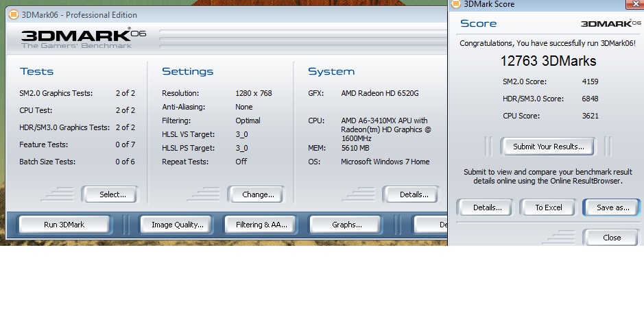Click the 3DMark Score window title icon
Viewport: 644px width, 315px height.
tap(455, 4)
